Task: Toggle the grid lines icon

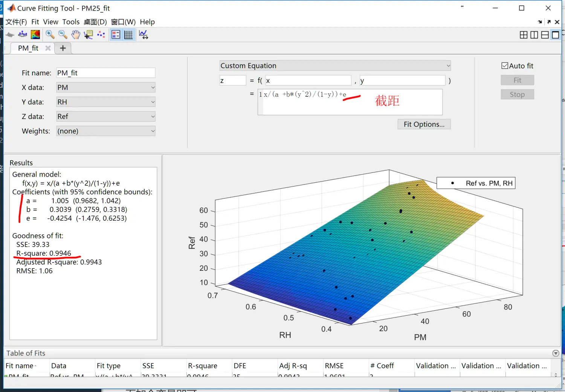Action: pos(128,35)
